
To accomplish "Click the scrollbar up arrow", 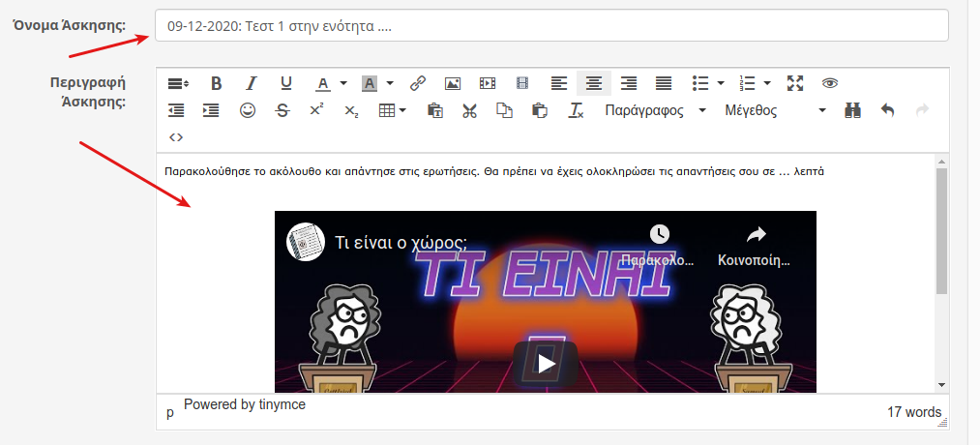I will point(942,162).
